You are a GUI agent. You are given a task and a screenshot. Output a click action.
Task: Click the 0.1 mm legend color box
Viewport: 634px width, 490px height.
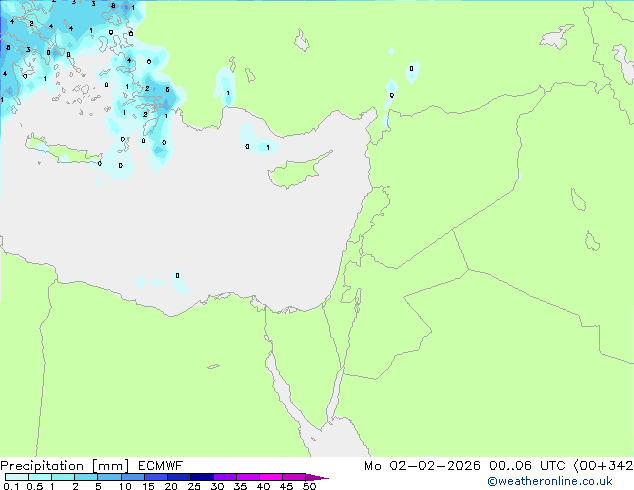pos(17,477)
